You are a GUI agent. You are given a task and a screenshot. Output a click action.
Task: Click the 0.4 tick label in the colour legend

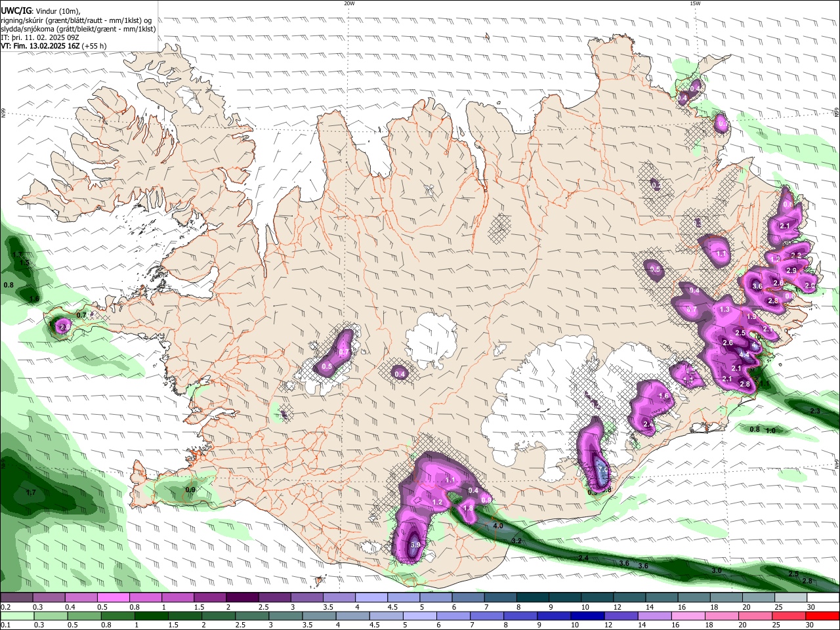point(69,607)
